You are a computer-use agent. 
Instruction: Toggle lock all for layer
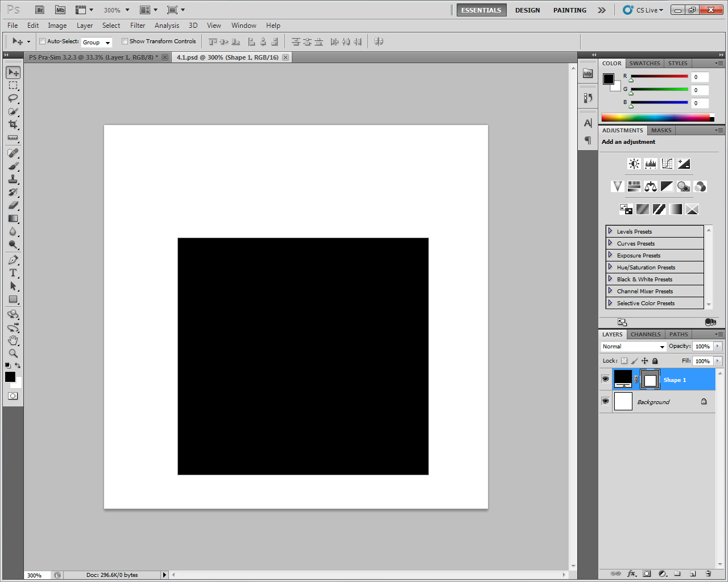pyautogui.click(x=655, y=361)
